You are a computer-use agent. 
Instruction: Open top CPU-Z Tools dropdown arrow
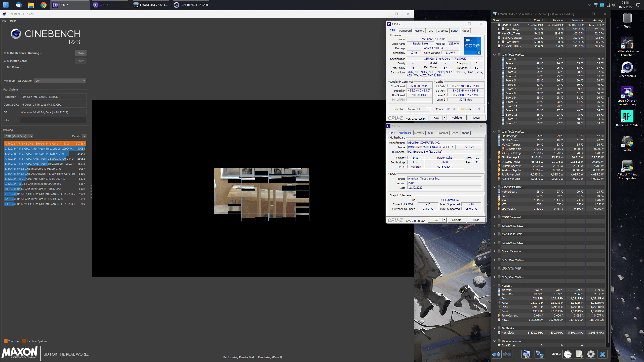(445, 118)
